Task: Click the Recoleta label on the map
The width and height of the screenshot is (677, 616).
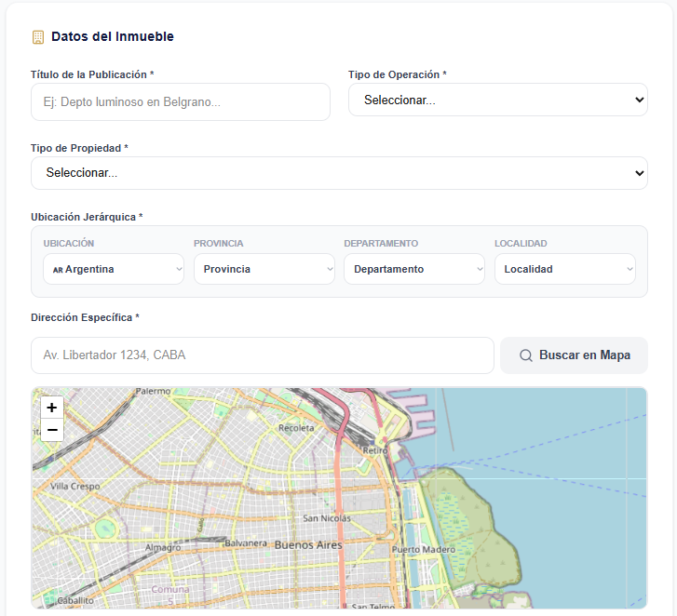Action: click(x=296, y=428)
